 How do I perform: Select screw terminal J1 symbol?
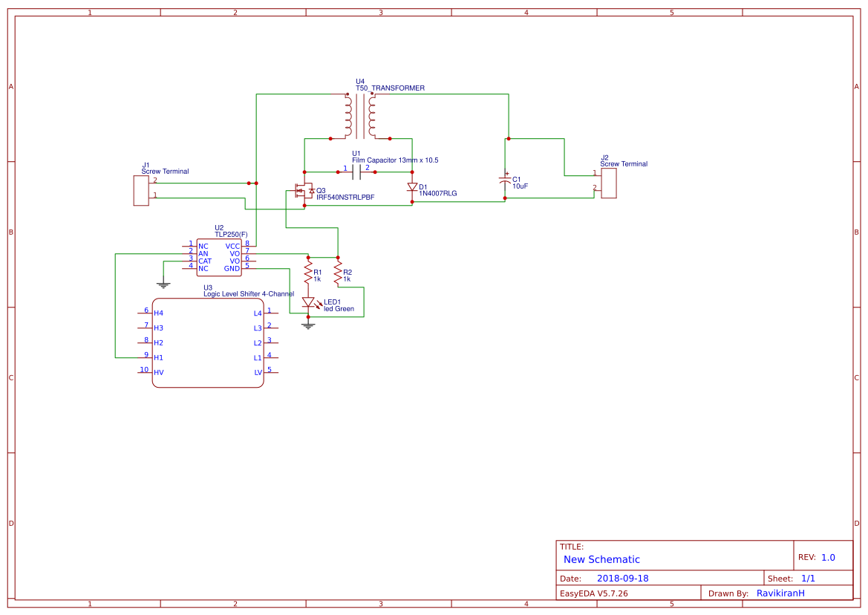[140, 190]
